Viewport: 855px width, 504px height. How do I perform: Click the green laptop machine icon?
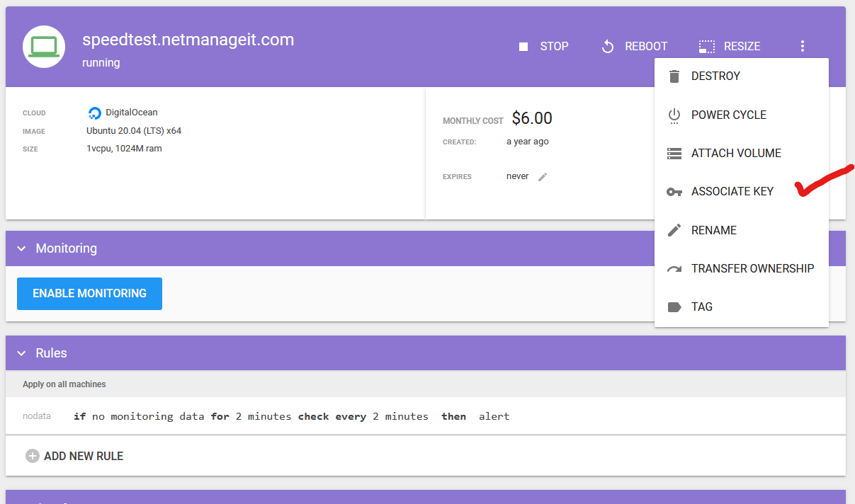click(x=44, y=47)
